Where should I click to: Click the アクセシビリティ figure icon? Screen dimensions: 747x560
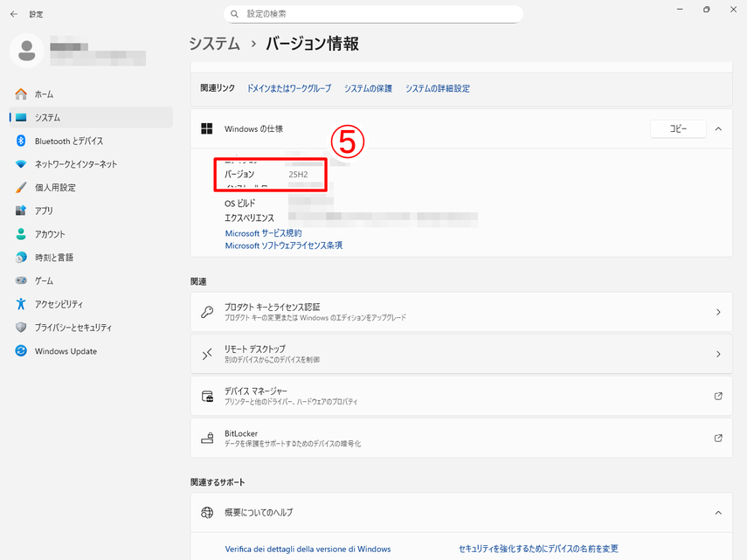pos(21,304)
